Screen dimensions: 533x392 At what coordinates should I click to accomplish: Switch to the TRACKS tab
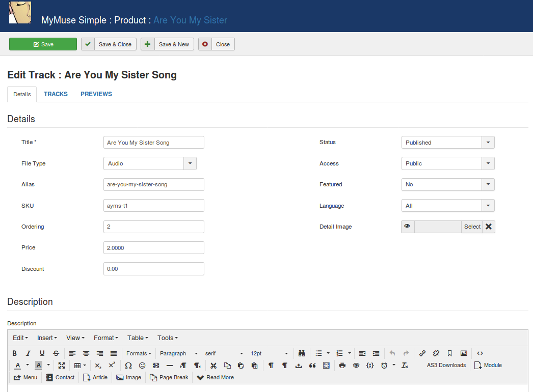56,94
